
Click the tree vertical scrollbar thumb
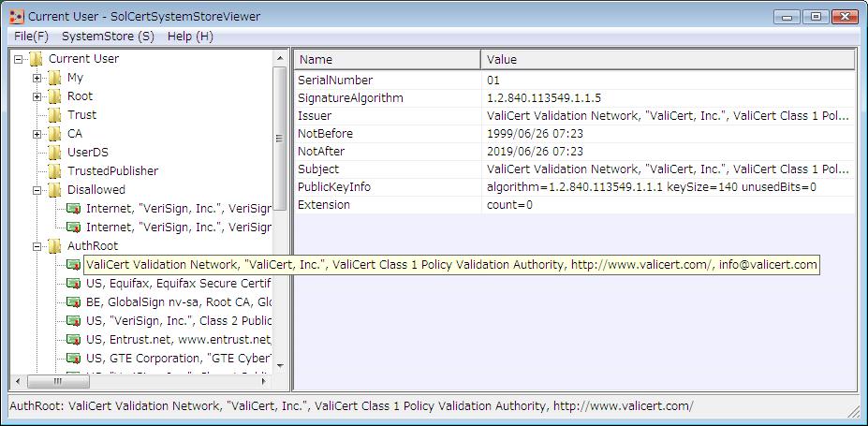point(280,139)
